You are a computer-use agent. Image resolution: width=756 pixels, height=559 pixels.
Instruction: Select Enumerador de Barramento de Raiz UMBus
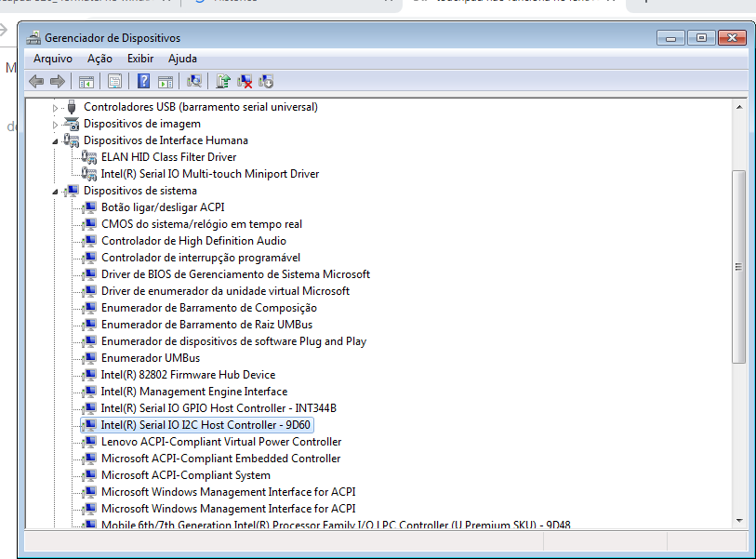206,325
